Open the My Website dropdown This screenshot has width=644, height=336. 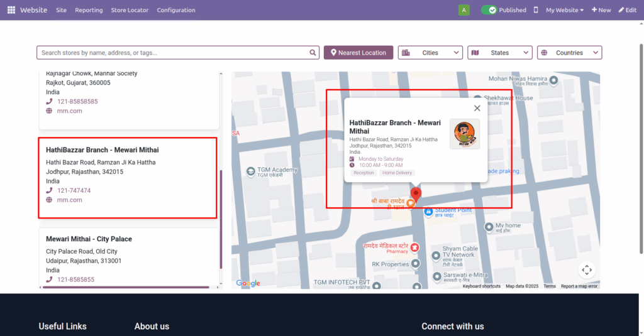pos(564,10)
